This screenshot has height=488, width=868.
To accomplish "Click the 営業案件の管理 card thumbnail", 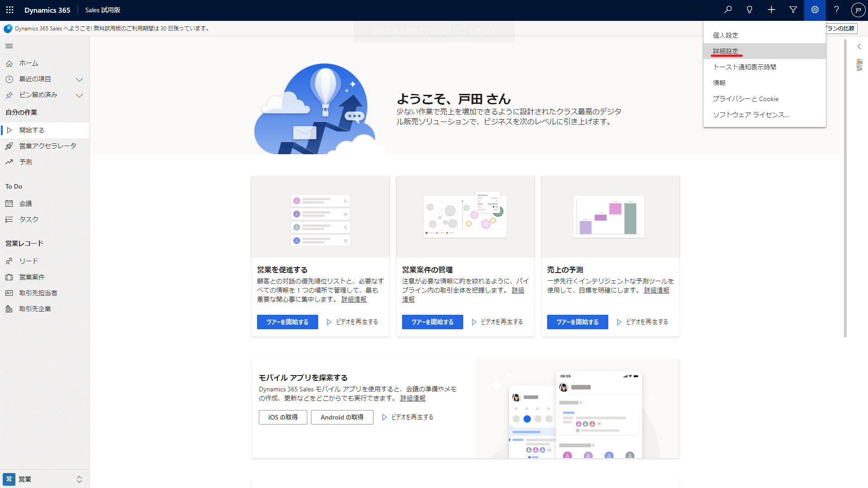I will click(466, 217).
